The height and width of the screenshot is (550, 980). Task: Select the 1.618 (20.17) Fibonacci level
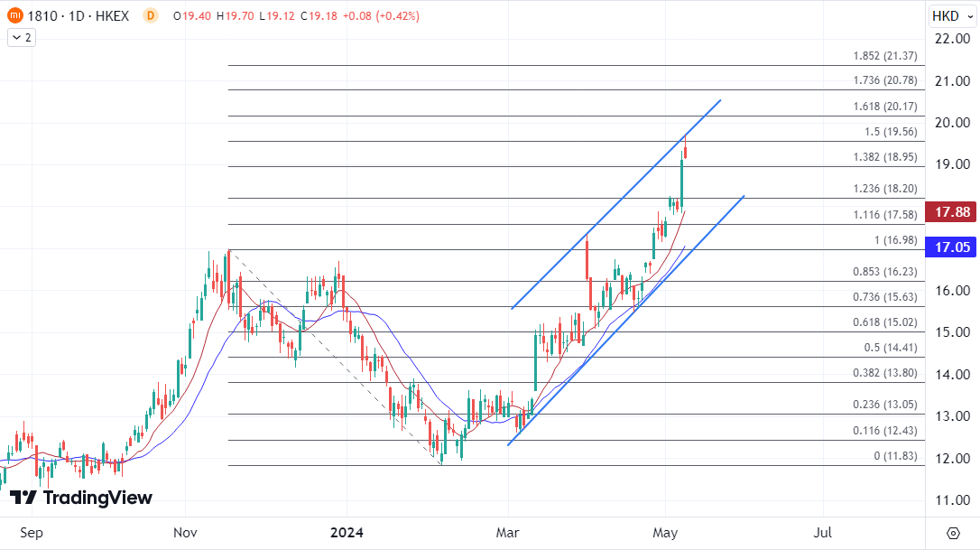[884, 107]
